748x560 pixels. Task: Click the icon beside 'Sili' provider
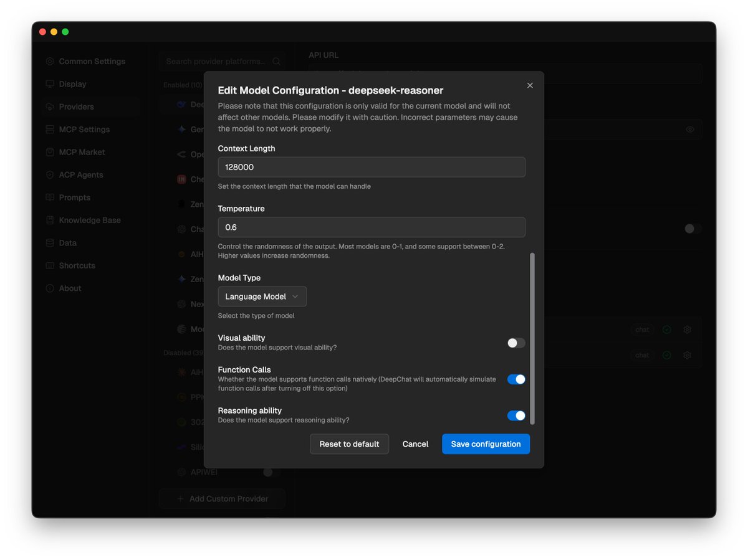(181, 447)
